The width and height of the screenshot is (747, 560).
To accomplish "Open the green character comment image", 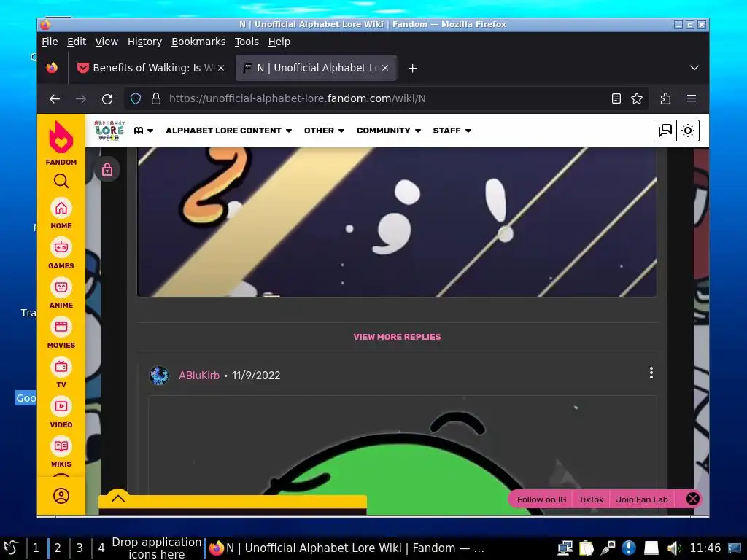I will coord(402,455).
